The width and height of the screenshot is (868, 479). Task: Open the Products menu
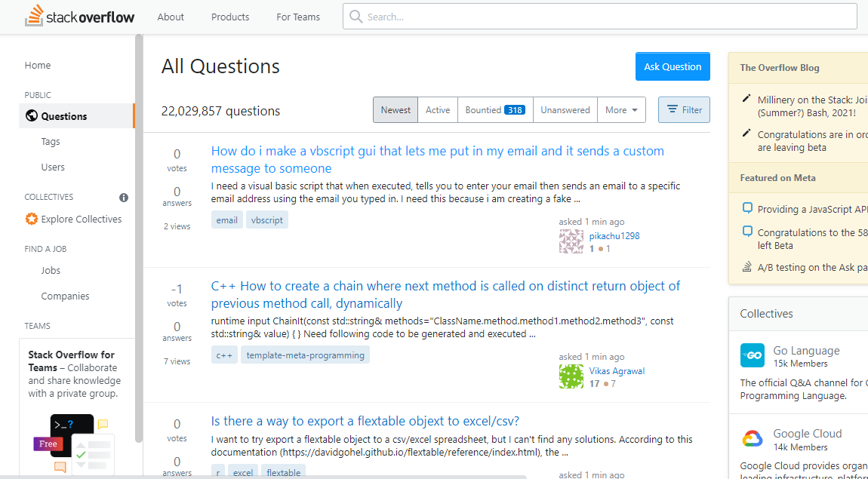(230, 17)
